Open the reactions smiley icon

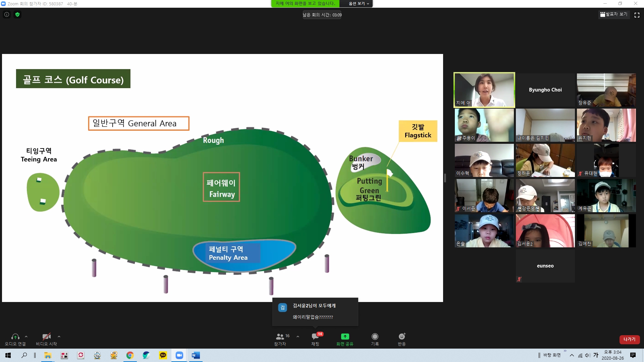401,337
